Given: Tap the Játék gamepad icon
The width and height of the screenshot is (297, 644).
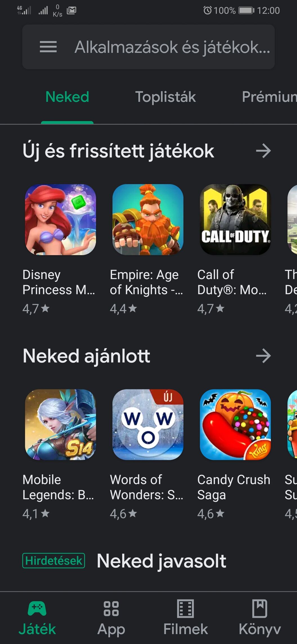Looking at the screenshot, I should (x=37, y=609).
